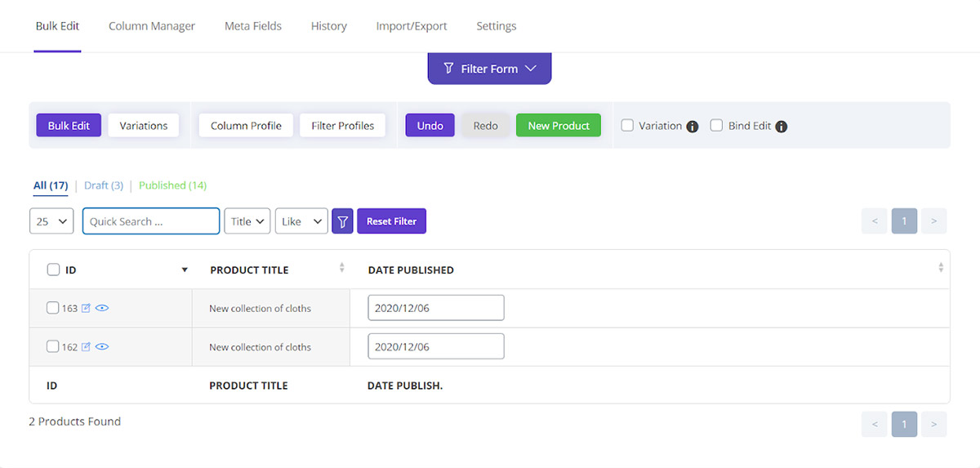Select checkbox for product 163
Viewport: 980px width, 468px height.
pyautogui.click(x=53, y=308)
